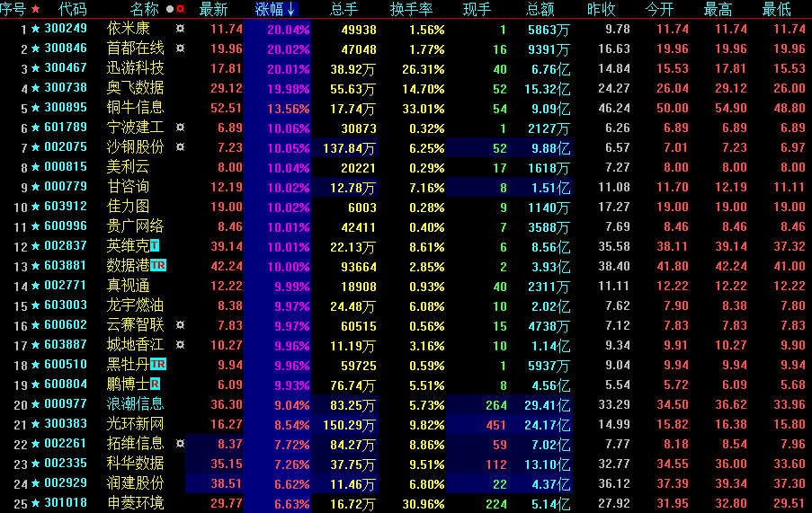The width and height of the screenshot is (812, 513).
Task: Click total volume 150.29万
Action: coord(349,425)
